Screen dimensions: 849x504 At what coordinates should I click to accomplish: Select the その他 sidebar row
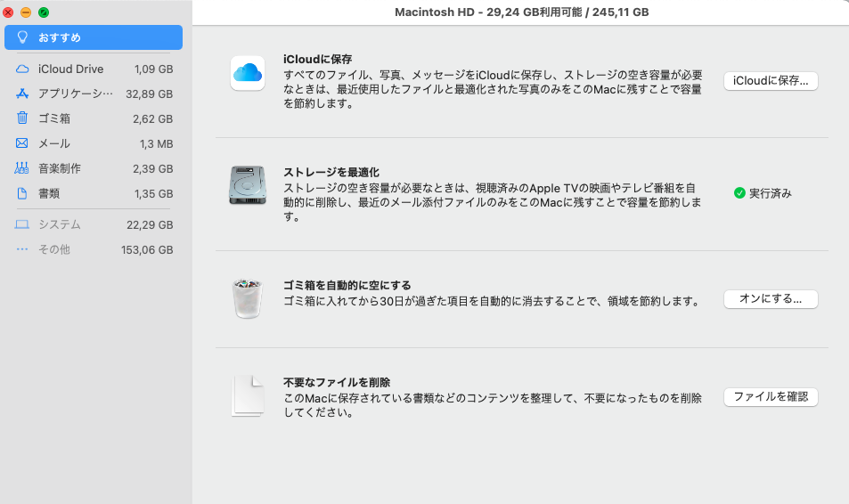click(x=94, y=249)
